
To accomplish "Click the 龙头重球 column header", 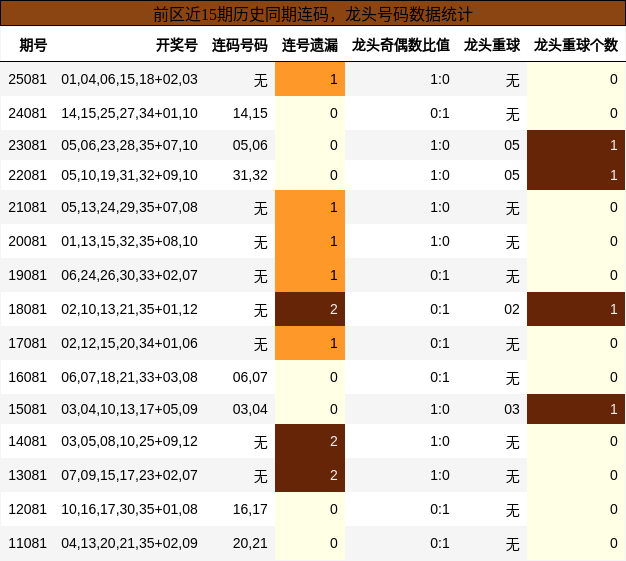I will [x=492, y=45].
